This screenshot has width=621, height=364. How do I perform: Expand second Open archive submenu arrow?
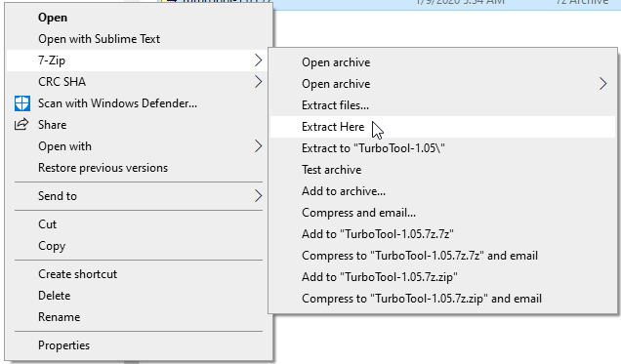coord(602,84)
